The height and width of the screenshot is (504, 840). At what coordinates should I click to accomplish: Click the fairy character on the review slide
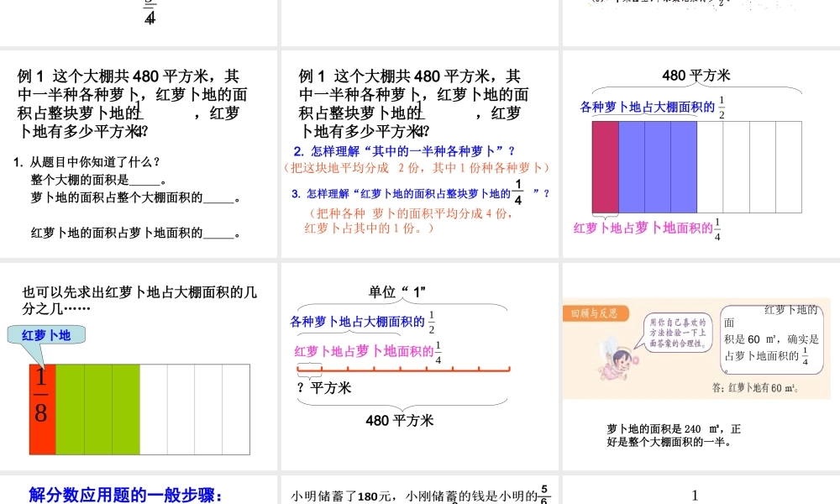point(616,360)
